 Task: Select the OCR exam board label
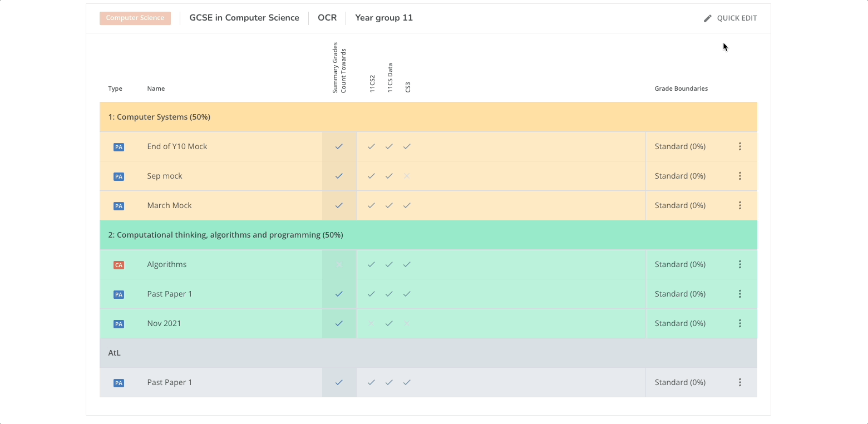[x=327, y=17]
